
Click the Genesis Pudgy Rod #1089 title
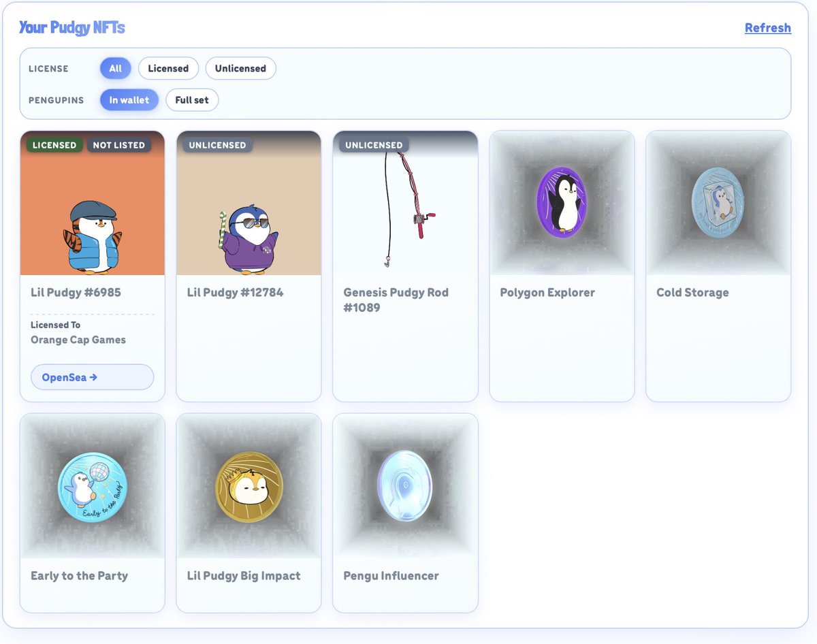(x=396, y=300)
